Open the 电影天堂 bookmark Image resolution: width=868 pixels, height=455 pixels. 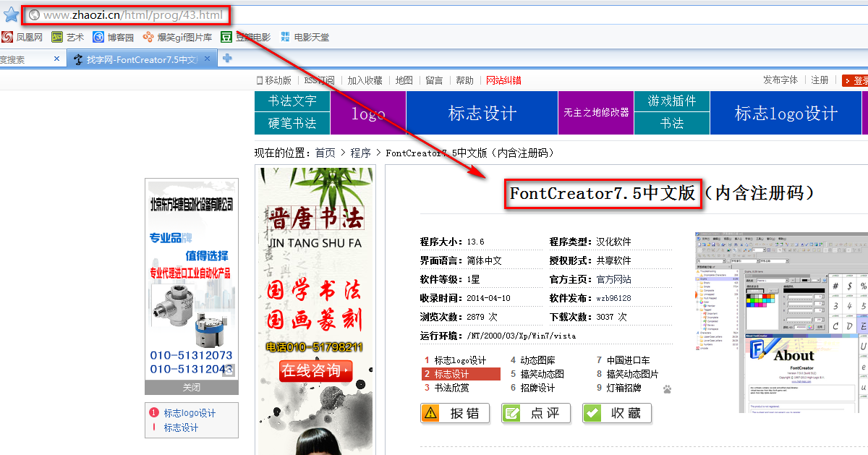click(305, 37)
